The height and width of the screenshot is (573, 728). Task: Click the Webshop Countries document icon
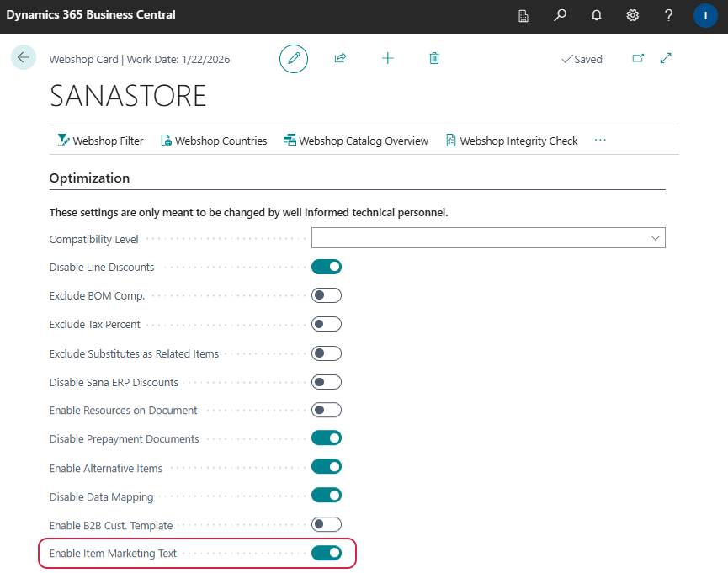[x=166, y=141]
